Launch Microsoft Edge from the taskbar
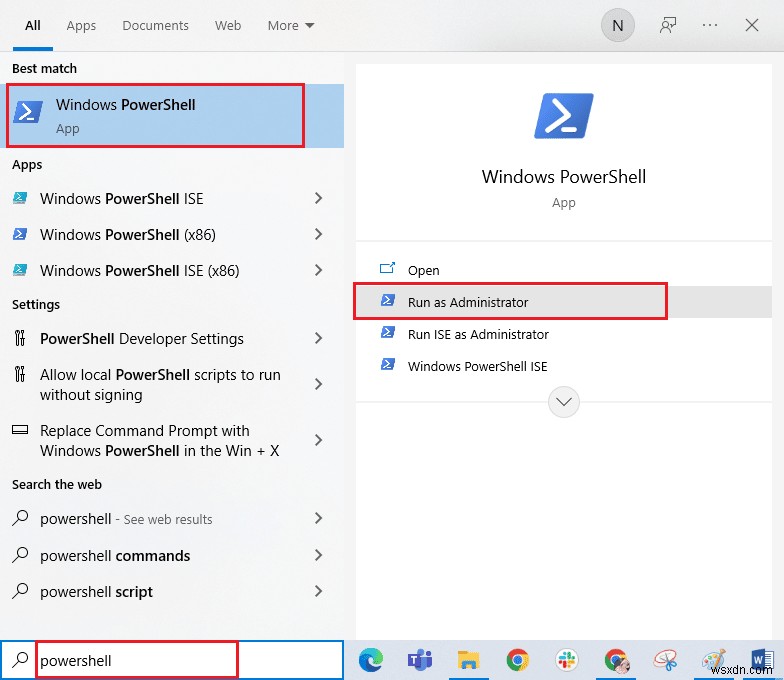The width and height of the screenshot is (784, 680). [371, 660]
